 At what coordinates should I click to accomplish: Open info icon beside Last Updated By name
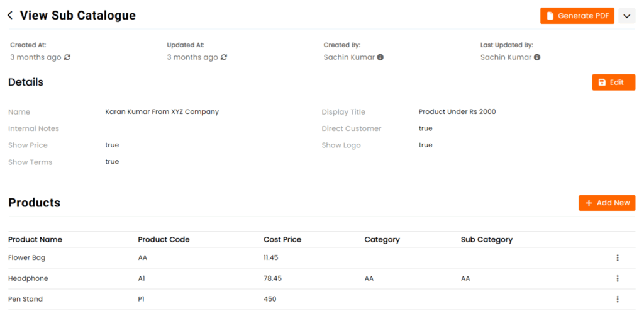537,57
